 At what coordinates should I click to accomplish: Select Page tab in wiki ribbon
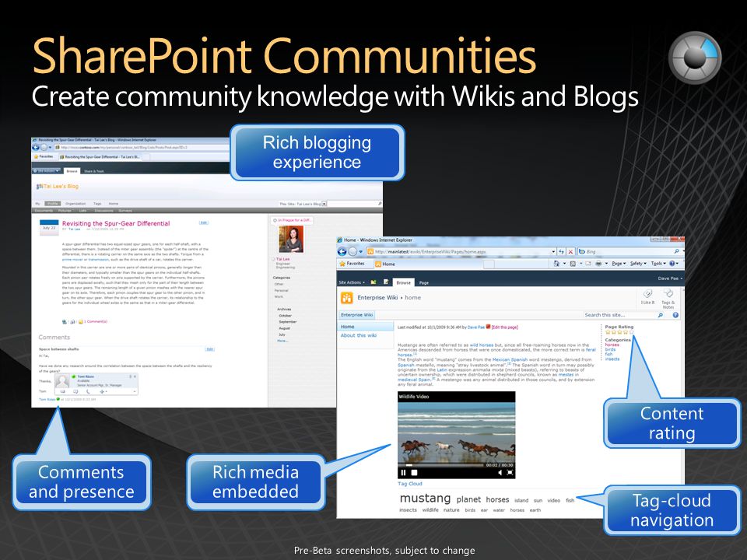point(423,283)
